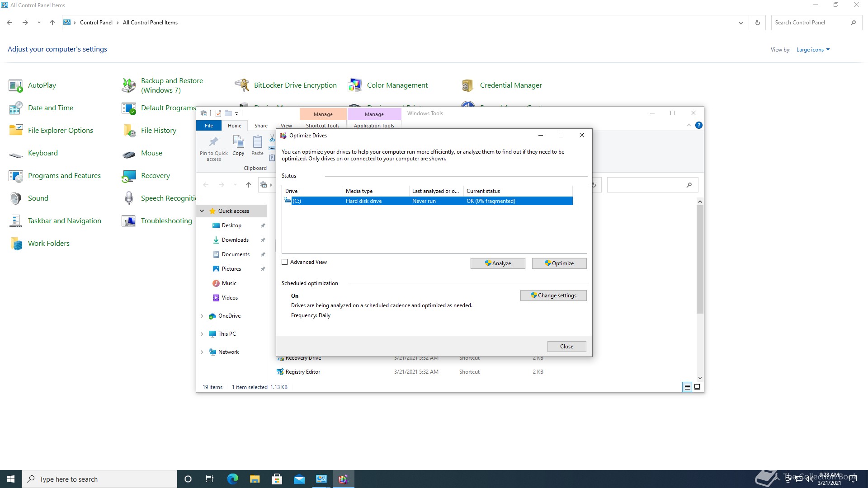Click the Paste icon in ribbon
This screenshot has width=868, height=488.
(x=257, y=145)
